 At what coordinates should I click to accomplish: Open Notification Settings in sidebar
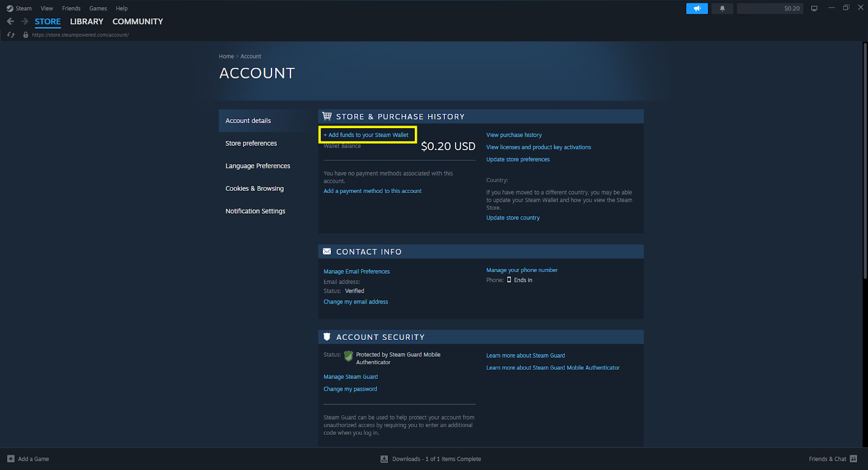(255, 211)
